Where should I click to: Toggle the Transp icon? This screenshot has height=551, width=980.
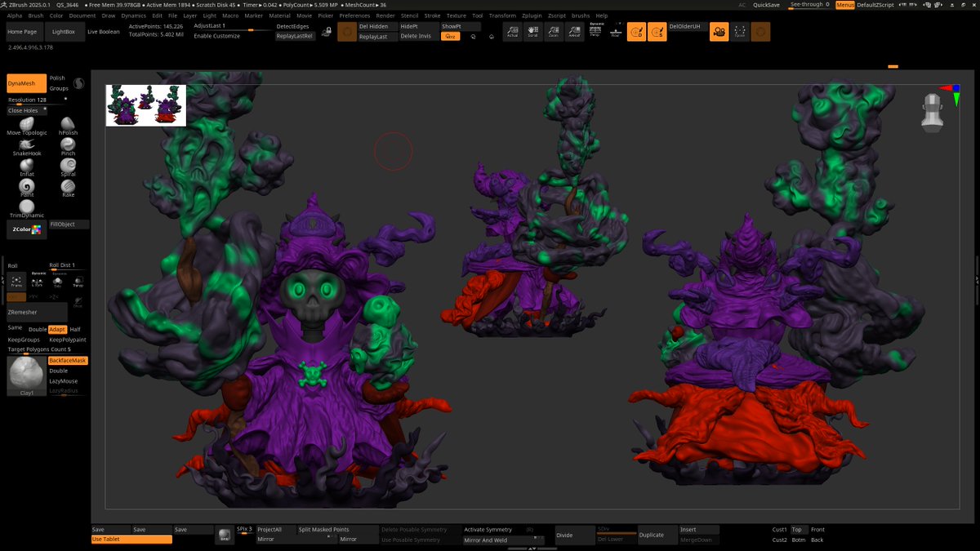pyautogui.click(x=78, y=281)
